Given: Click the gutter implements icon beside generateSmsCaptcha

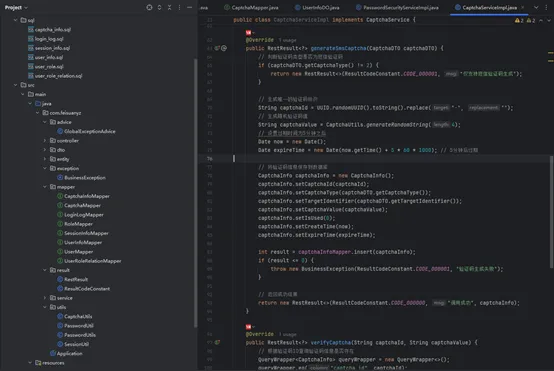Looking at the screenshot, I should coord(218,48).
